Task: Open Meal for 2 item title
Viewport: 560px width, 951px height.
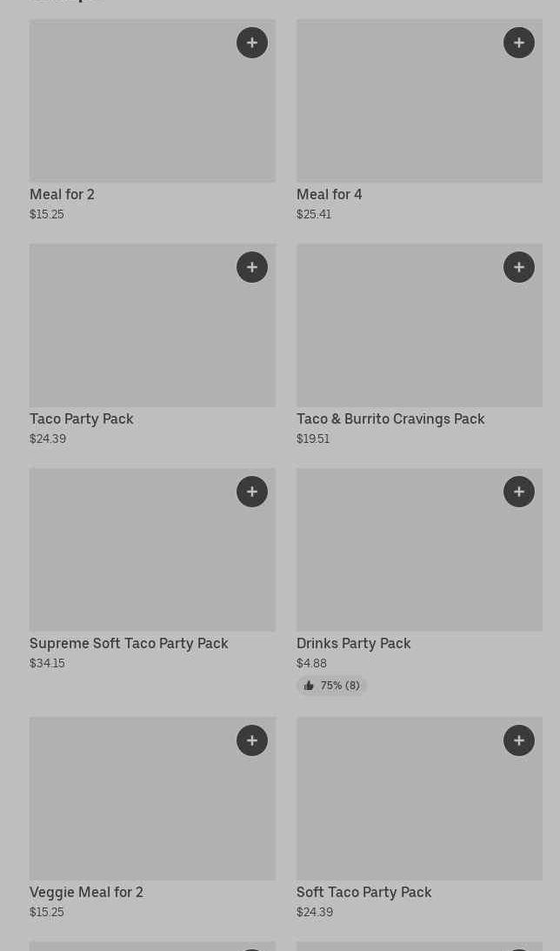Action: (x=62, y=194)
